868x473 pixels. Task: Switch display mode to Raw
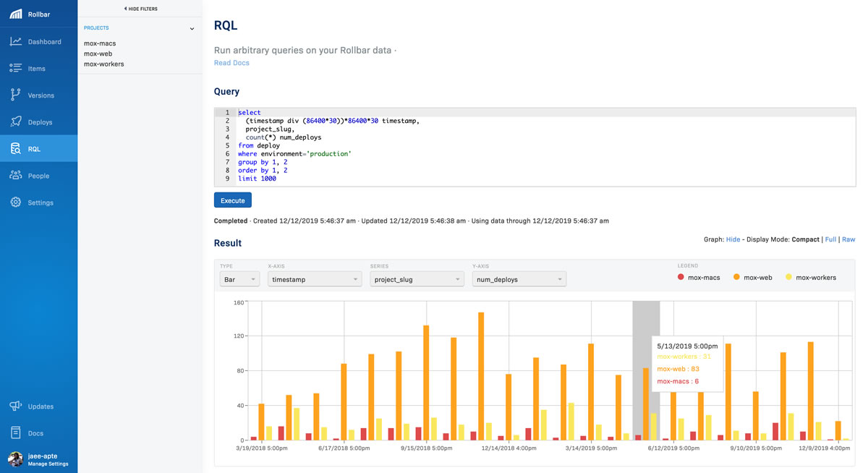tap(848, 239)
